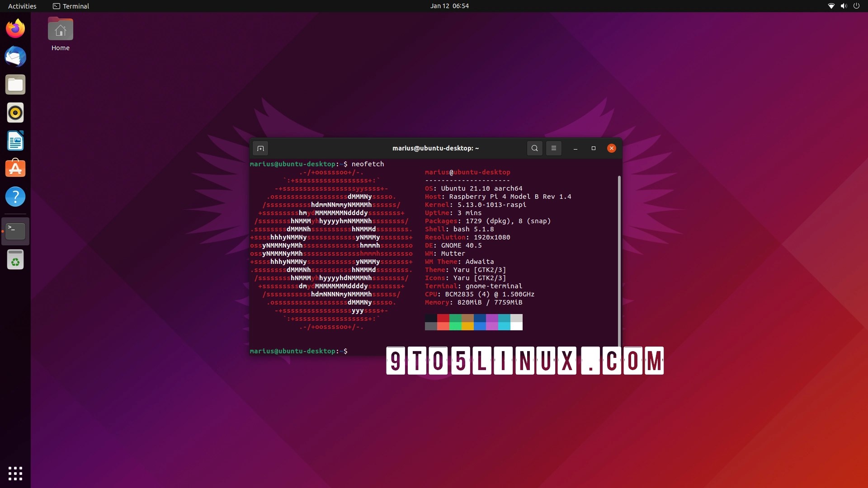868x488 pixels.
Task: Click the green block in the neofetch color palette
Action: pos(455,322)
